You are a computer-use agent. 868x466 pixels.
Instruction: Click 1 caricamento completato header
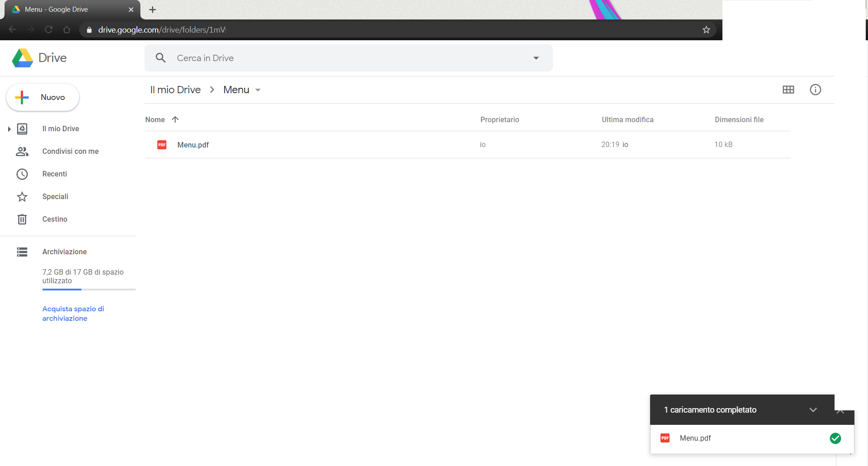coord(710,410)
